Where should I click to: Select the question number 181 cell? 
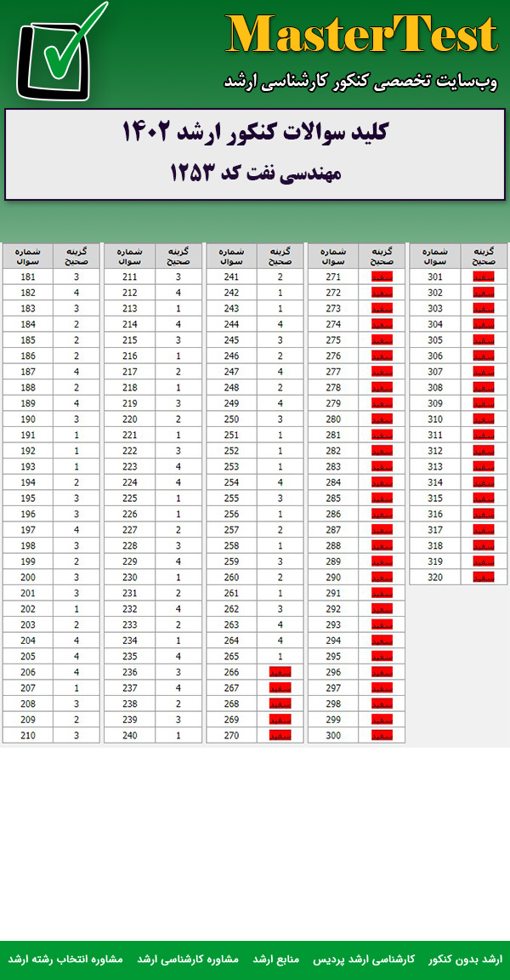28,276
